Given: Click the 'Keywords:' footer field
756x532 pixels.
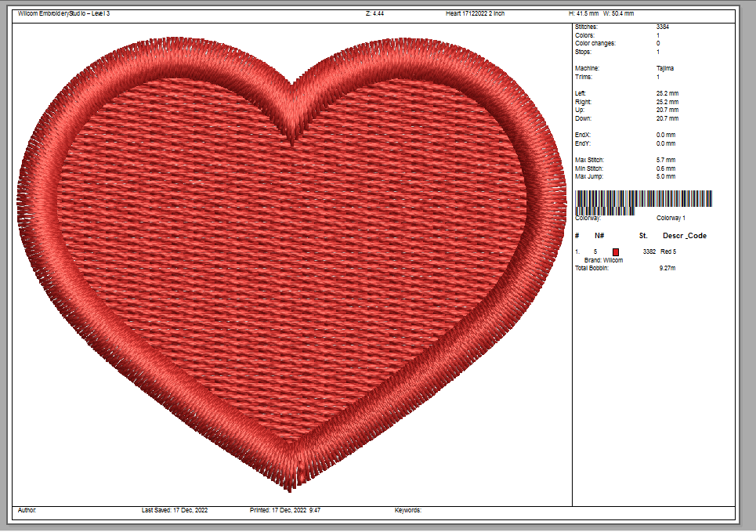Looking at the screenshot, I should [408, 510].
